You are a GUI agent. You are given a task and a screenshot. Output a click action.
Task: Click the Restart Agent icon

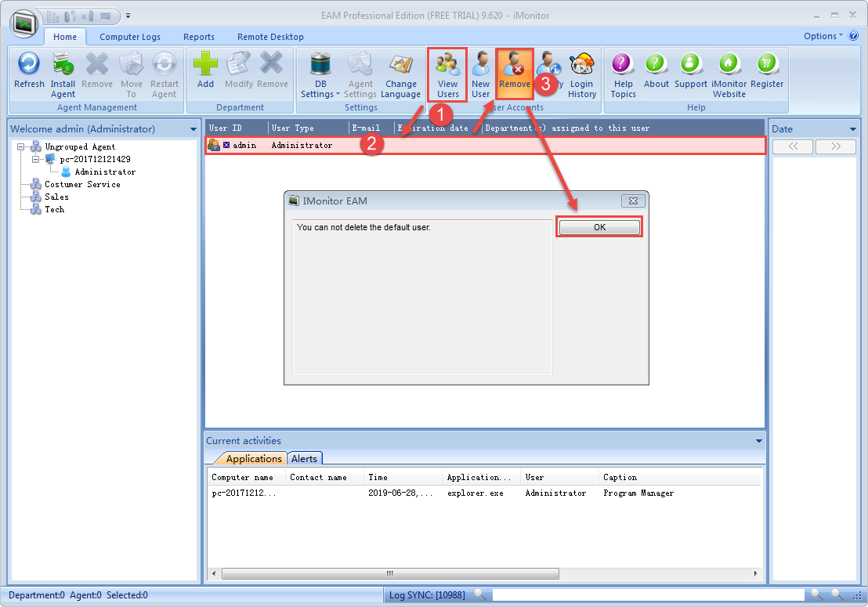tap(165, 75)
